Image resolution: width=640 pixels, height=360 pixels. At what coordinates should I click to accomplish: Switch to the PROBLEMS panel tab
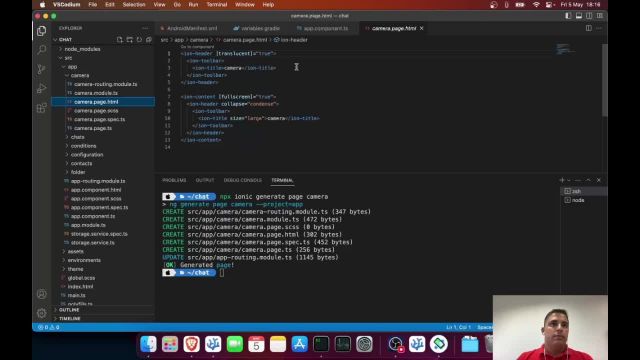click(x=174, y=180)
